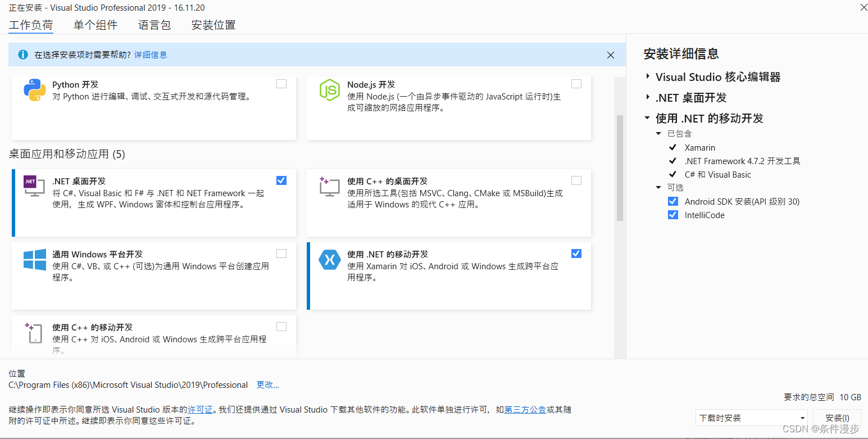Expand the .NET 桌面开发 details node
The image size is (868, 439).
click(x=648, y=97)
